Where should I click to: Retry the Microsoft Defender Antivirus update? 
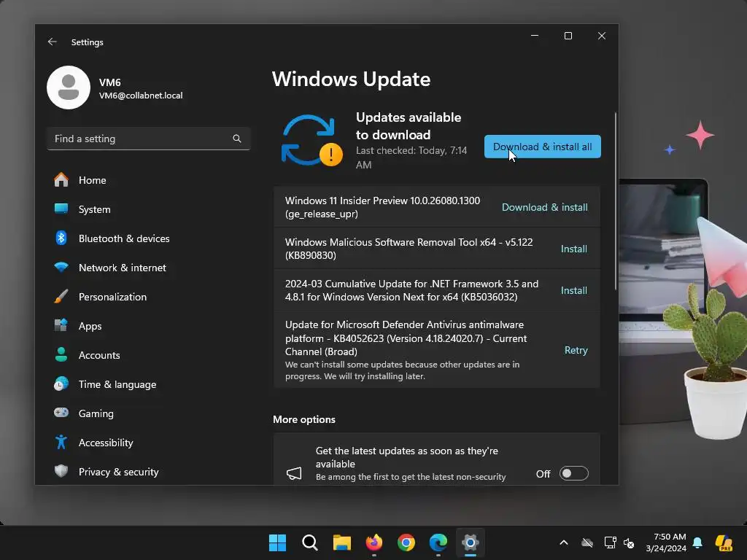(x=576, y=350)
